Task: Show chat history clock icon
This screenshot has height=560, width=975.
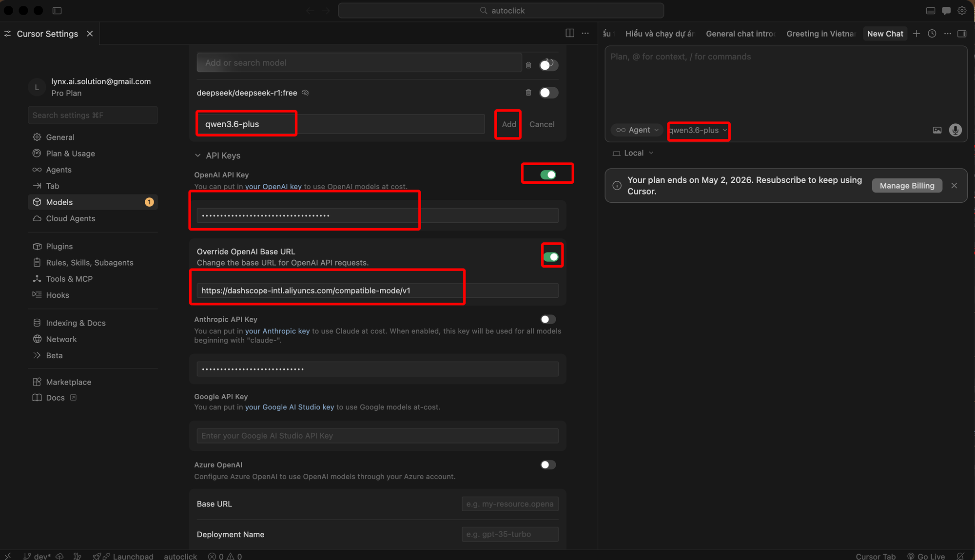Action: tap(932, 34)
